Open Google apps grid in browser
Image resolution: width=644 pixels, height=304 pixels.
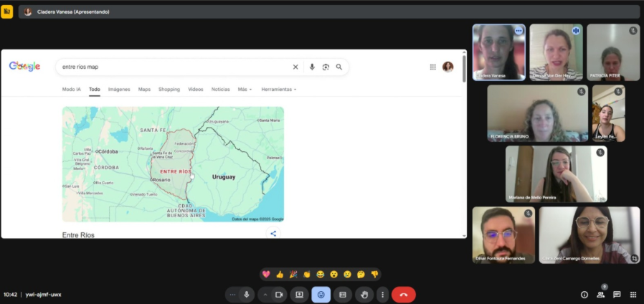tap(432, 67)
